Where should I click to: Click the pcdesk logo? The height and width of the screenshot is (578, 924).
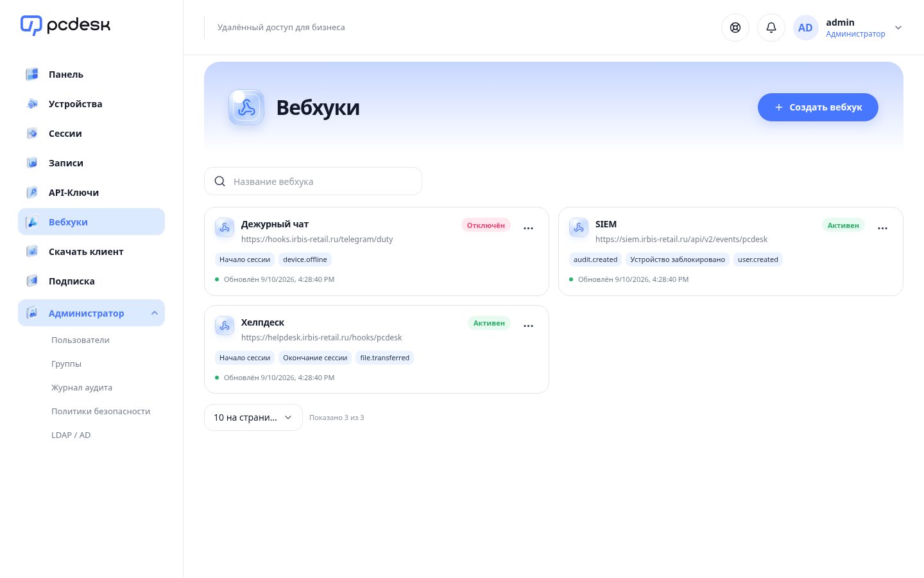pos(65,25)
